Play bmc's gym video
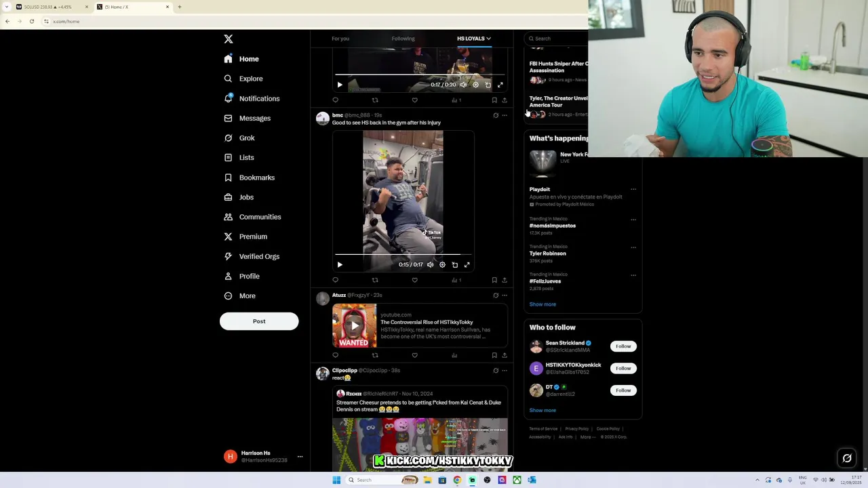The image size is (868, 488). tap(340, 265)
